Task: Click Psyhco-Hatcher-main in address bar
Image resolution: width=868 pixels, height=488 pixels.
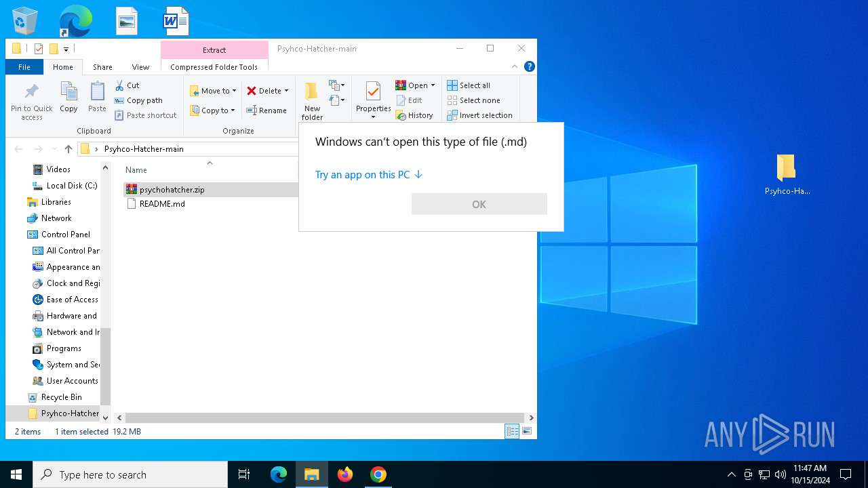Action: click(144, 149)
